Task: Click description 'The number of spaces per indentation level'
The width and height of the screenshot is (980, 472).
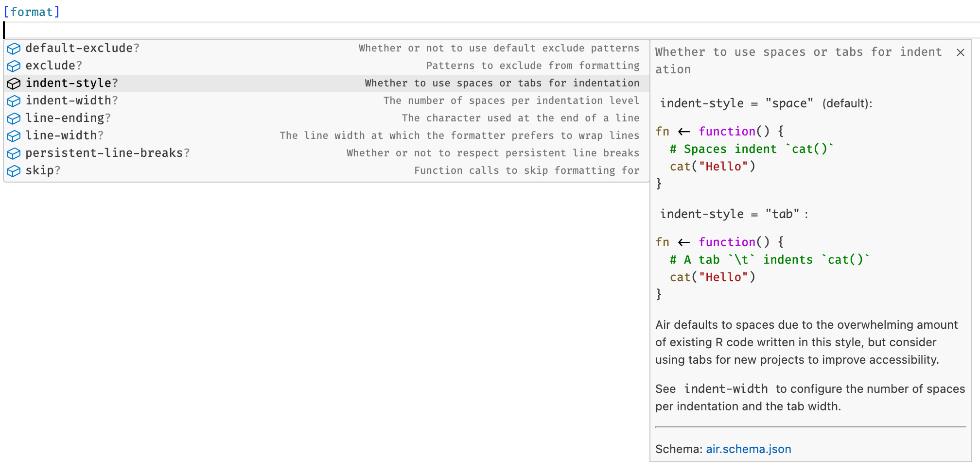Action: (x=511, y=101)
